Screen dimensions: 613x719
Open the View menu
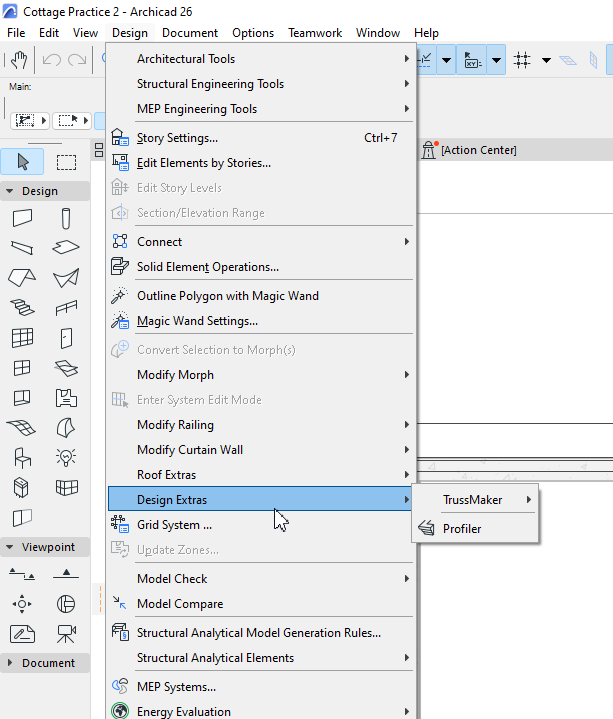pos(85,33)
